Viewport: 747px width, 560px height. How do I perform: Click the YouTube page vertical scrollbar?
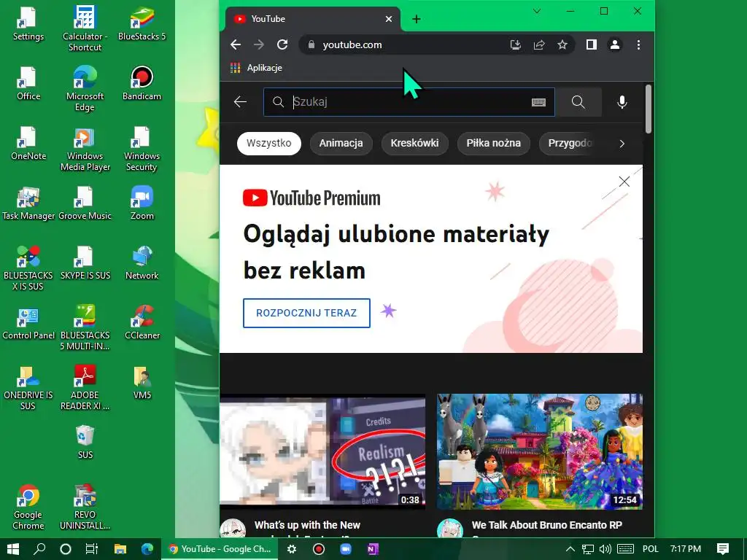(x=649, y=109)
